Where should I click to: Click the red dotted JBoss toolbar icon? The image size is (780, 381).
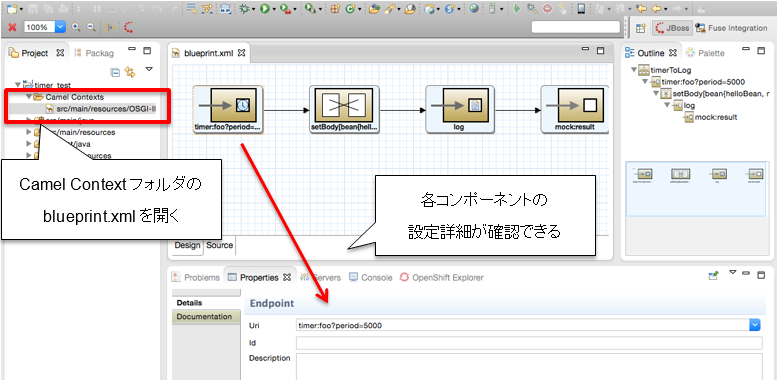(128, 27)
